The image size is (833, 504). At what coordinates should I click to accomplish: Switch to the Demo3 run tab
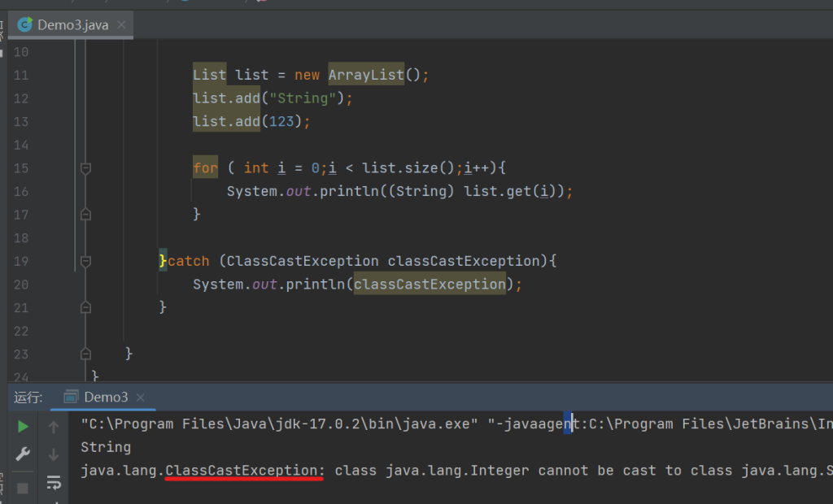coord(106,398)
